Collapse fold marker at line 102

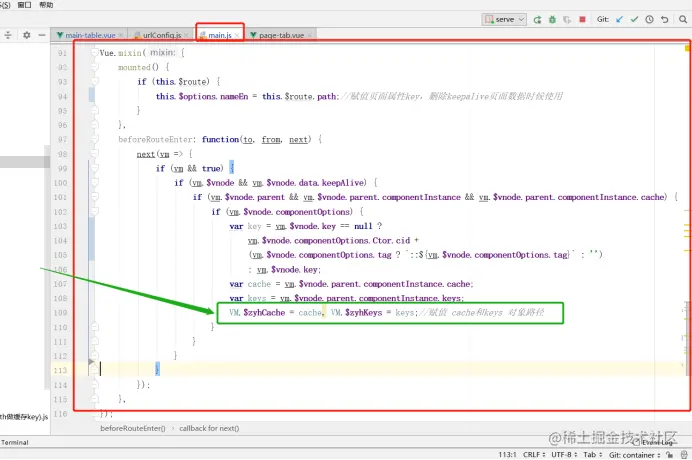click(x=94, y=212)
